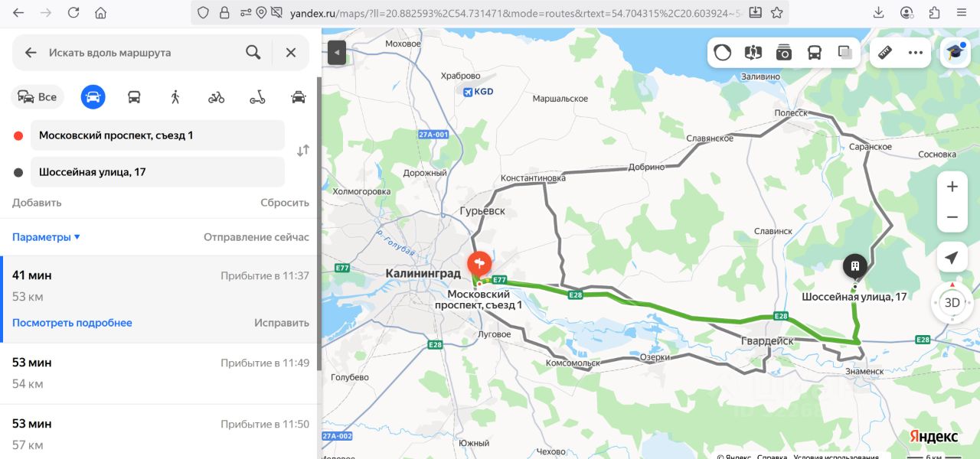Select the car route mode icon

coord(93,96)
